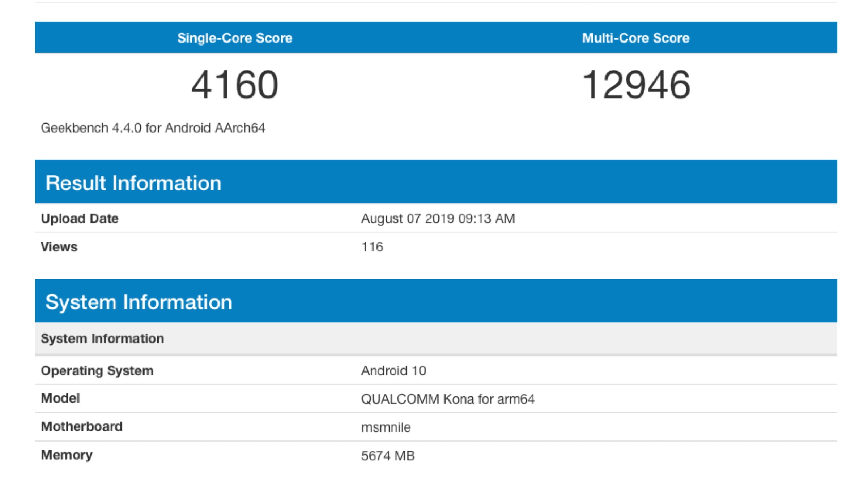
Task: Collapse the System Information section header
Action: coord(140,302)
